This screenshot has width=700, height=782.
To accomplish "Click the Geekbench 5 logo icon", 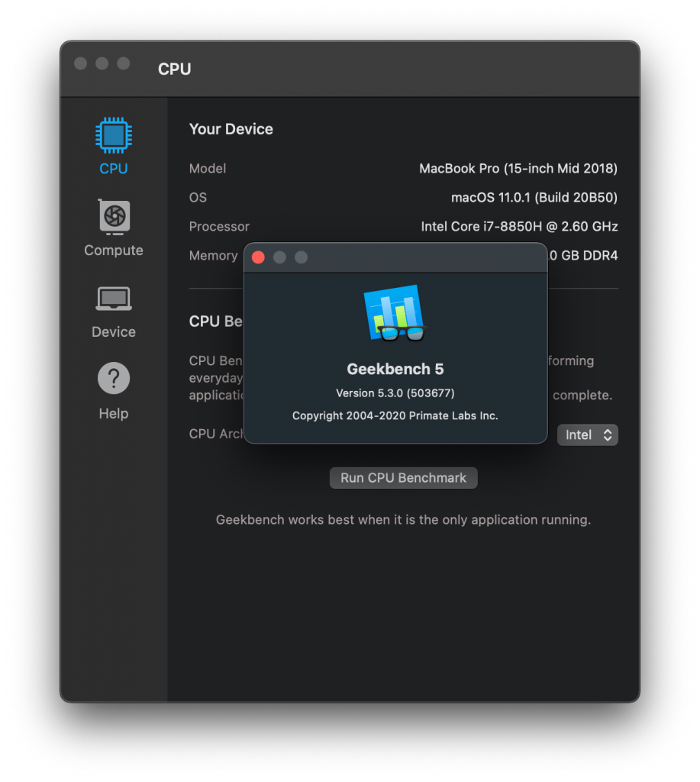I will [x=395, y=313].
